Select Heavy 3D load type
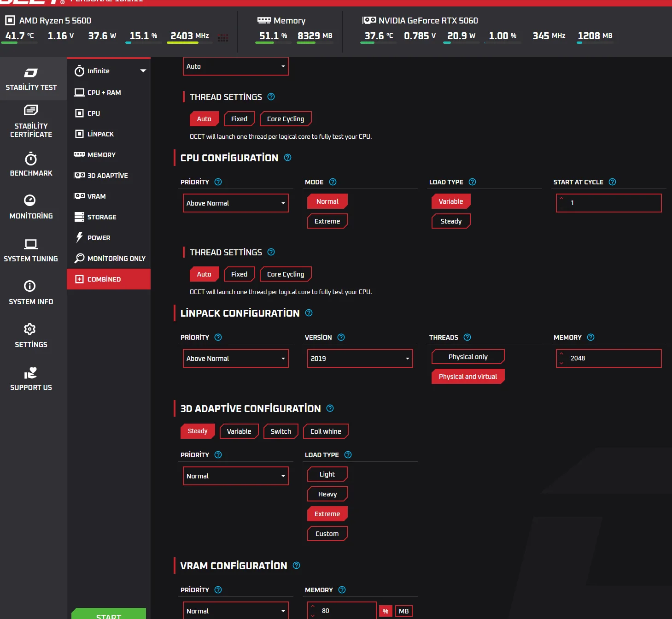This screenshot has width=672, height=619. (x=327, y=494)
